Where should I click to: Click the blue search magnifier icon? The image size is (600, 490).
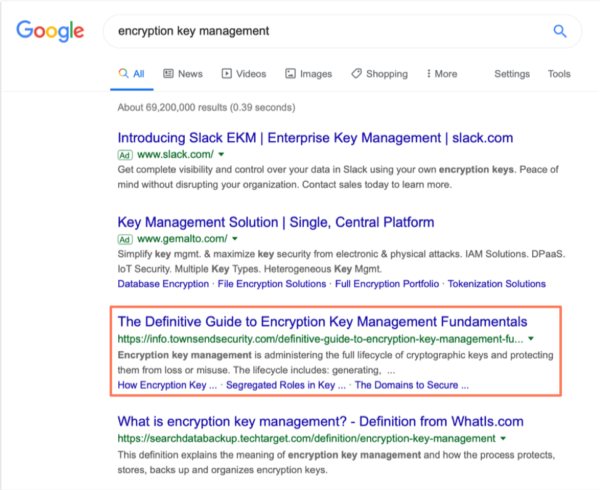(x=560, y=31)
